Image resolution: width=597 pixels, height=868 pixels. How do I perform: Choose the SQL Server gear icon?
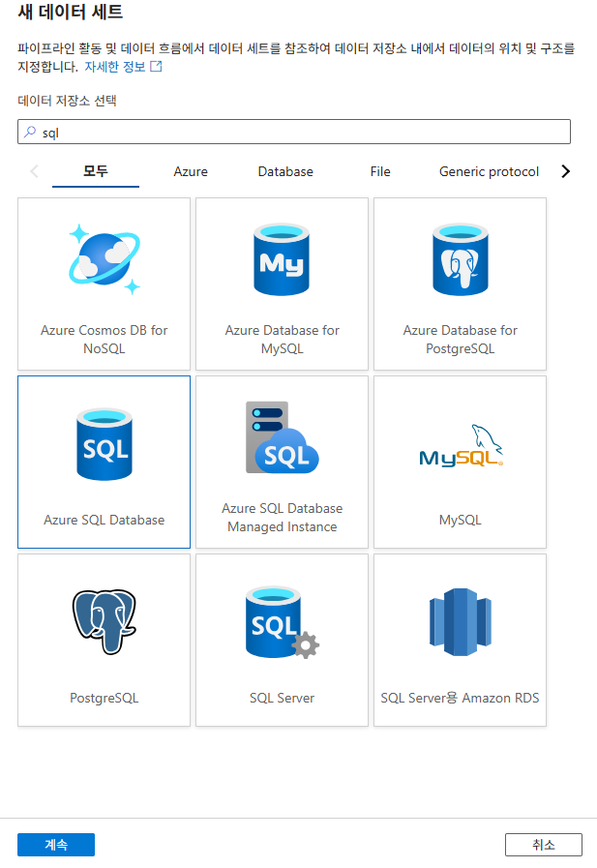283,622
